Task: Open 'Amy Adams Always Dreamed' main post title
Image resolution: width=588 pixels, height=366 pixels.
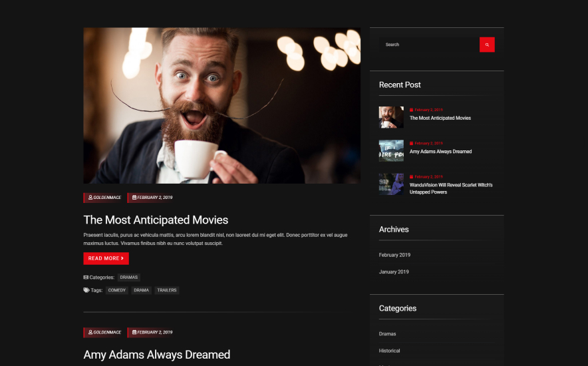Action: tap(156, 355)
